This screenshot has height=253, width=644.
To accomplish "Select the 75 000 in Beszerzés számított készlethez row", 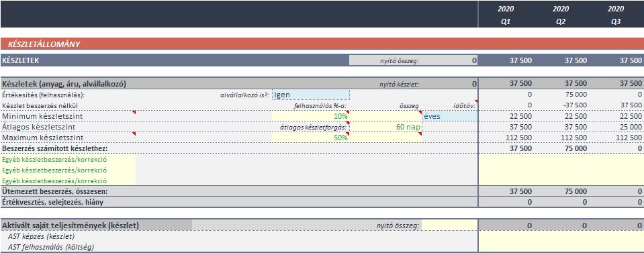I will (576, 148).
